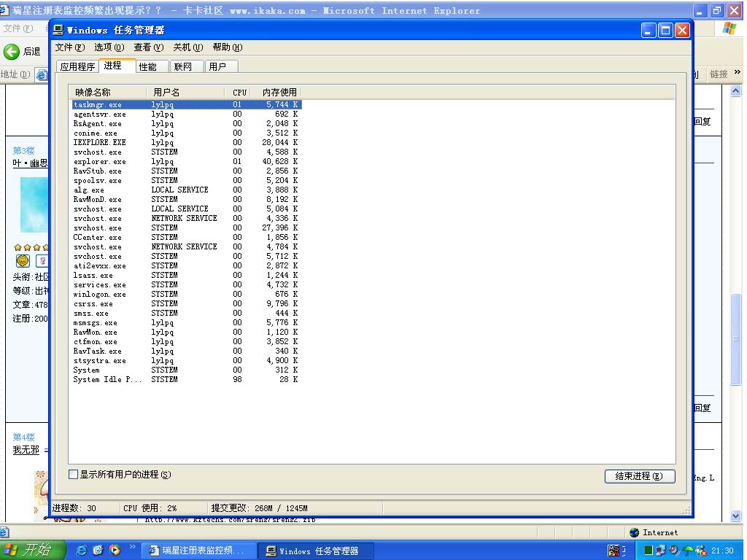Open the 文件(F) menu in Task Manager

[x=69, y=47]
